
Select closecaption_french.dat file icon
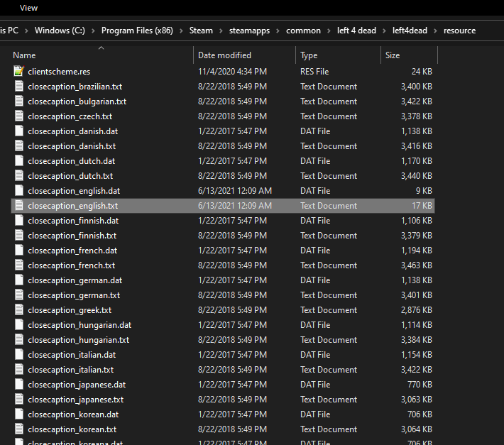(x=19, y=251)
